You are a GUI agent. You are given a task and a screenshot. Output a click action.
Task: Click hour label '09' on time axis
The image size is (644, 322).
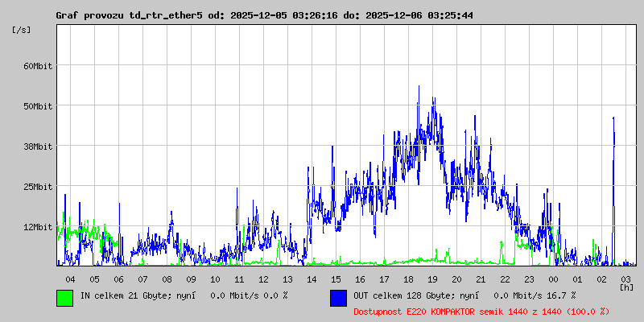tap(191, 279)
